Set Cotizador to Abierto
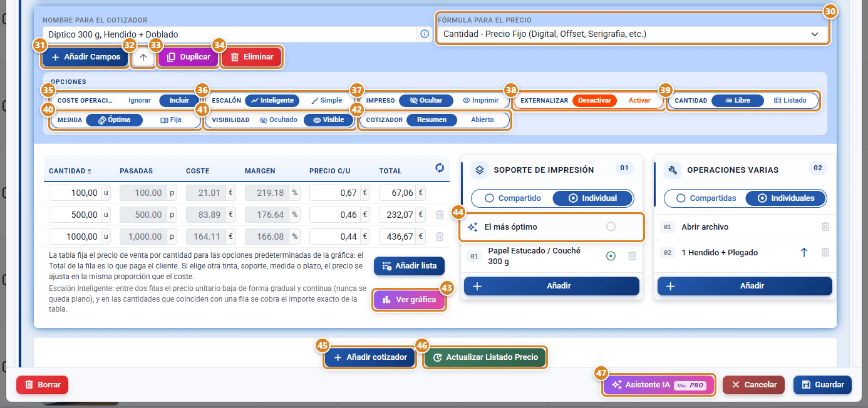The image size is (868, 408). pyautogui.click(x=482, y=120)
